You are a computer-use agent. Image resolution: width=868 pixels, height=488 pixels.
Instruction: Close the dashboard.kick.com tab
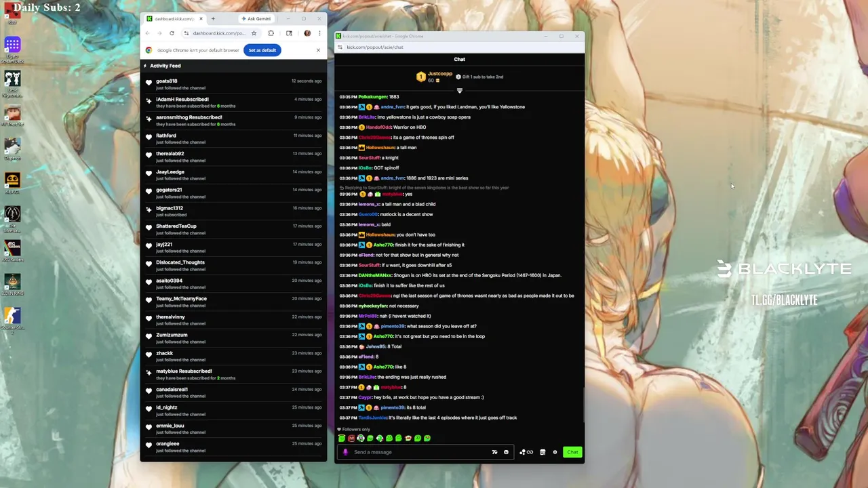(201, 18)
